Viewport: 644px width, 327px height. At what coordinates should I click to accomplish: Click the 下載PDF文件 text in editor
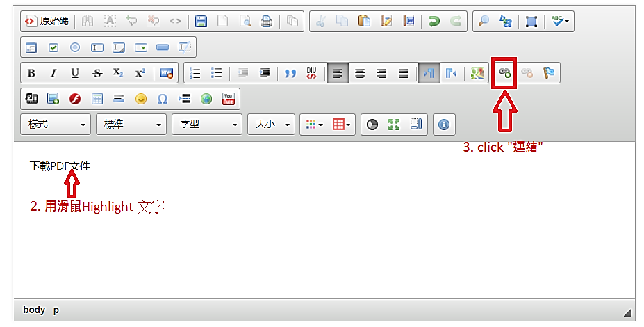pos(60,166)
